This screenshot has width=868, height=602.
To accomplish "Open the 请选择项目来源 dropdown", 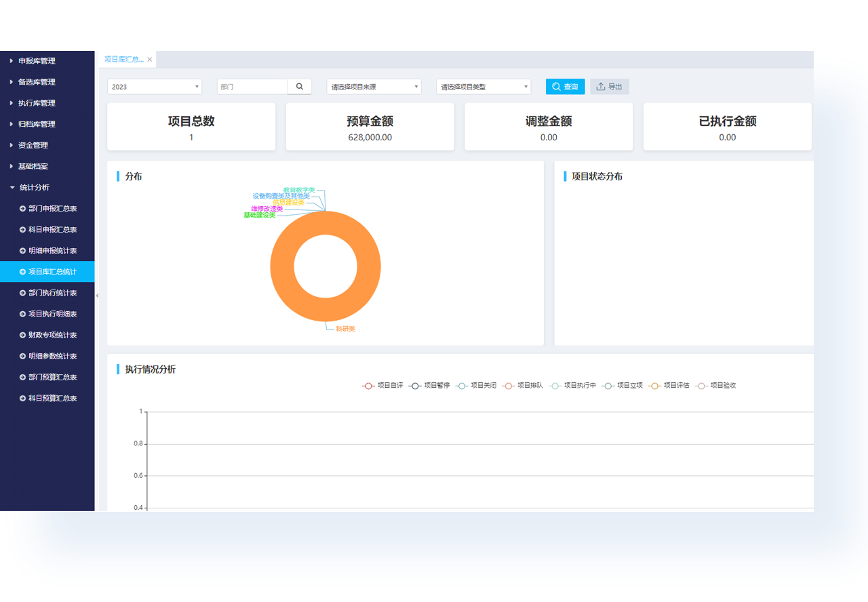I will pyautogui.click(x=374, y=87).
